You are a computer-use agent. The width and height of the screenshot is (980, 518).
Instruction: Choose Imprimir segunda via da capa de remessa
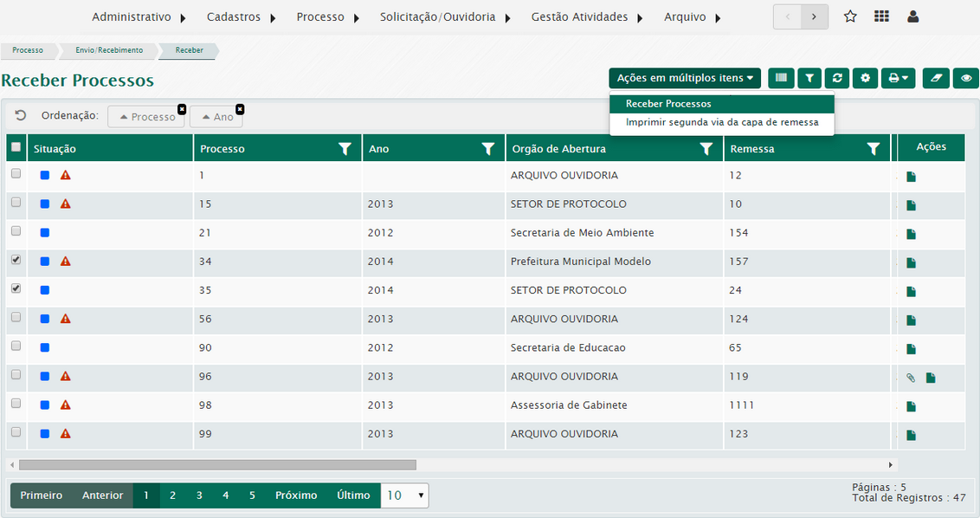pos(721,122)
